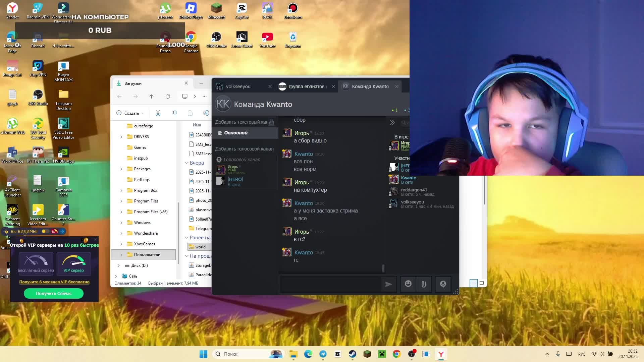This screenshot has height=362, width=644.
Task: Click the voice message microphone icon
Action: coord(443,284)
